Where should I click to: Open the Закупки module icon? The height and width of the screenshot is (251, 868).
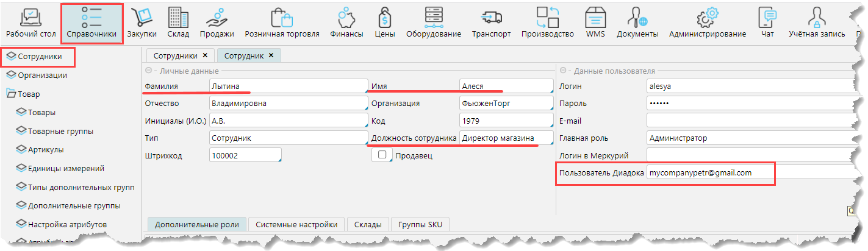(142, 18)
